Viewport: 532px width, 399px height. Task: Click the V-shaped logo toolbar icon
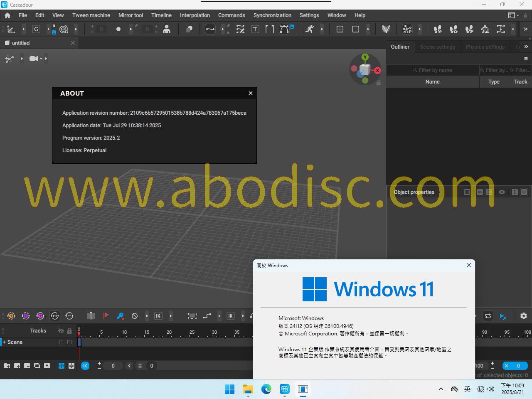click(x=386, y=29)
